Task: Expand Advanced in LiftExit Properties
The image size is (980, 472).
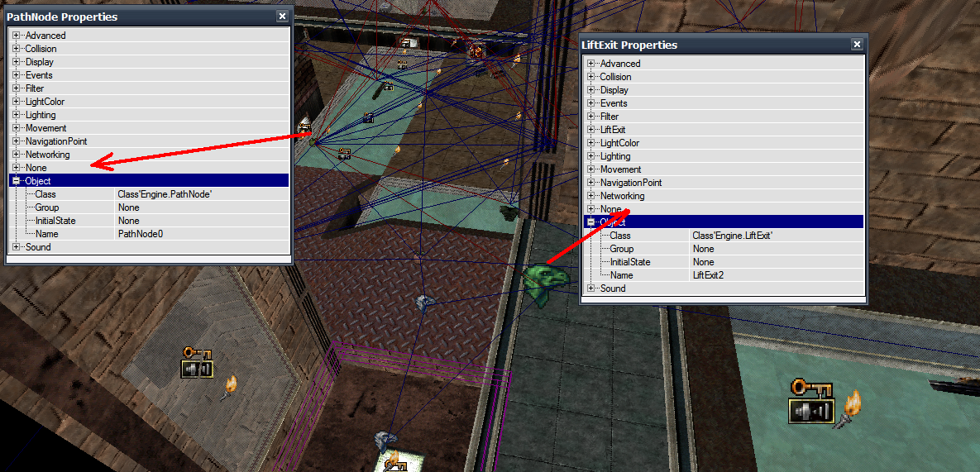Action: 591,64
